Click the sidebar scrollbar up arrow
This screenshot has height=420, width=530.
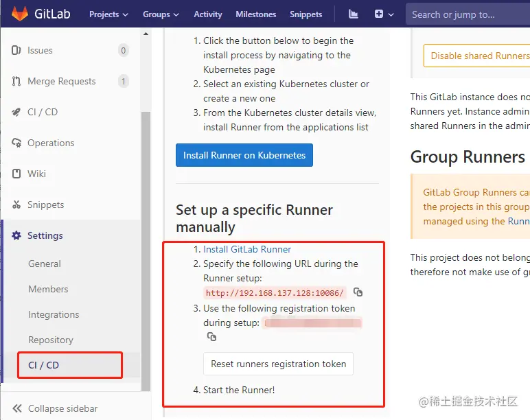(146, 34)
